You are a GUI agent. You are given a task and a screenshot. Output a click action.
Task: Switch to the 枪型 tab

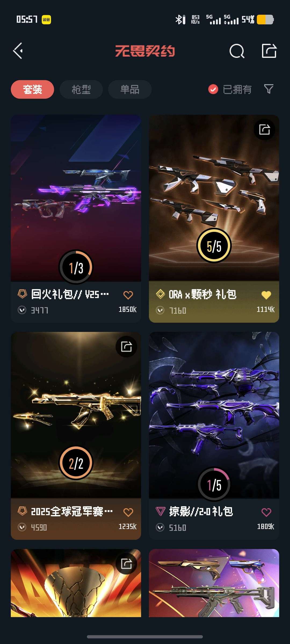click(x=81, y=89)
